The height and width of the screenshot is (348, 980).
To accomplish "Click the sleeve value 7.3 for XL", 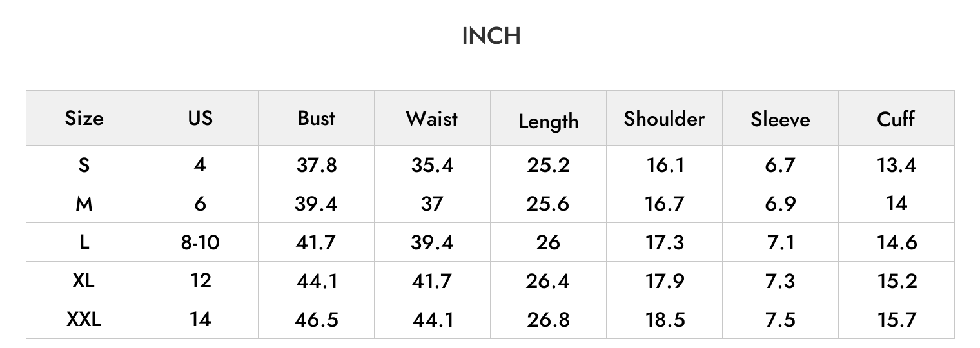I will coord(780,281).
